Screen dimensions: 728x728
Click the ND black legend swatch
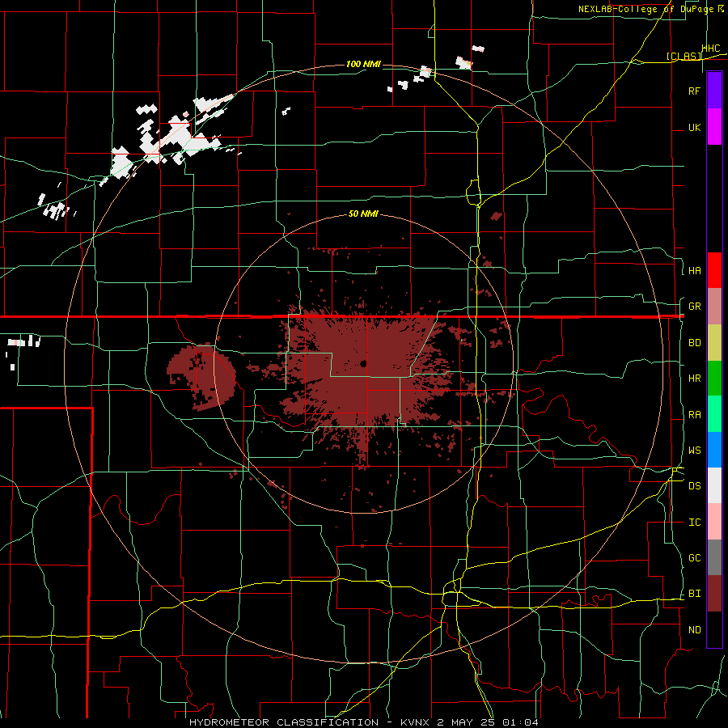(x=714, y=629)
